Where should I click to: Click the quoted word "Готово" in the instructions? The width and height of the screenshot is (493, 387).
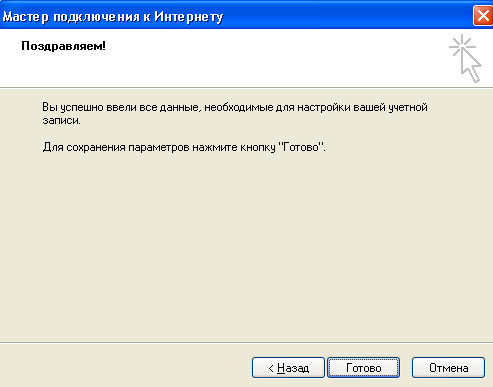click(x=301, y=147)
